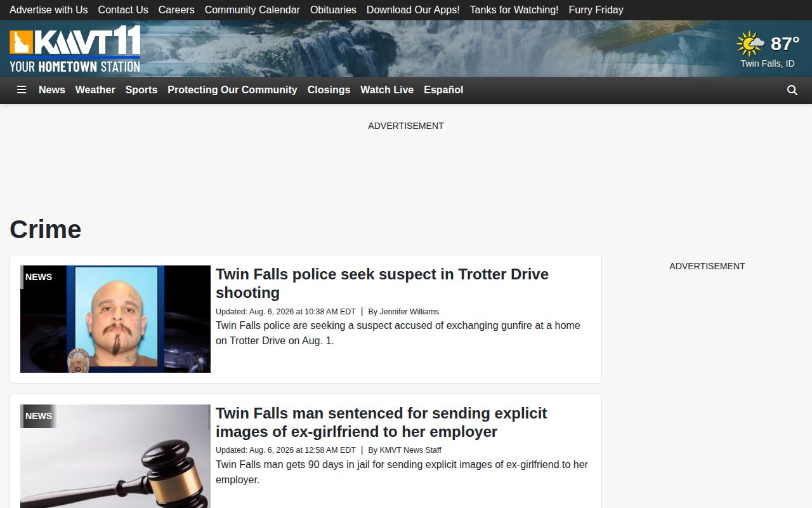Open the Furry Friday link
This screenshot has width=812, height=508.
[596, 10]
